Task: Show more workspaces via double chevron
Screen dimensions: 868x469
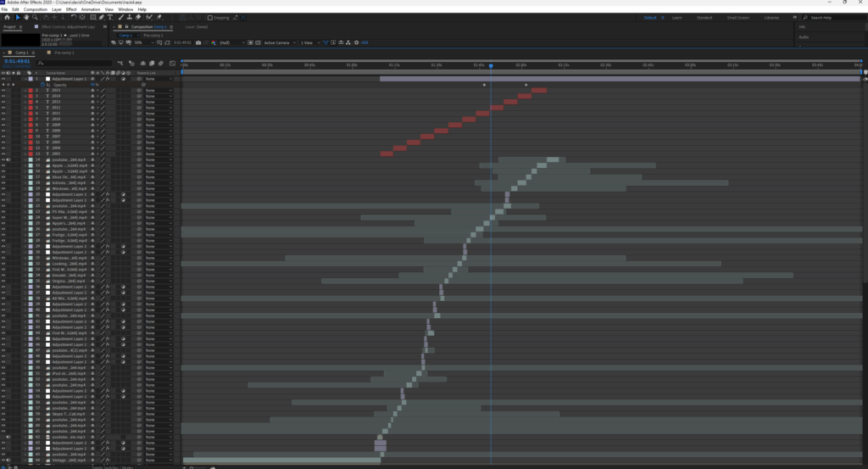Action: coord(794,18)
